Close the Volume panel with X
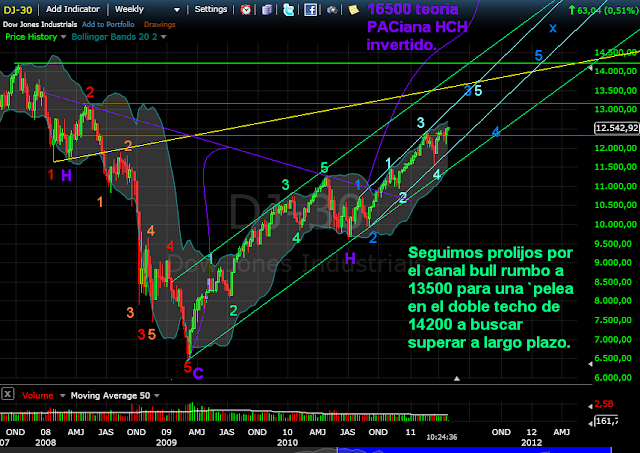 [8, 394]
